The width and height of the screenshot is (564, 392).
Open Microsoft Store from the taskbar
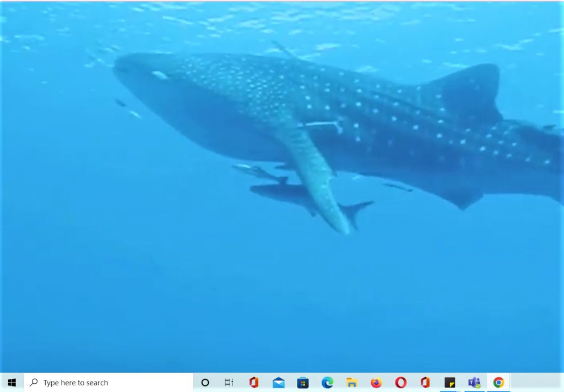(x=303, y=382)
